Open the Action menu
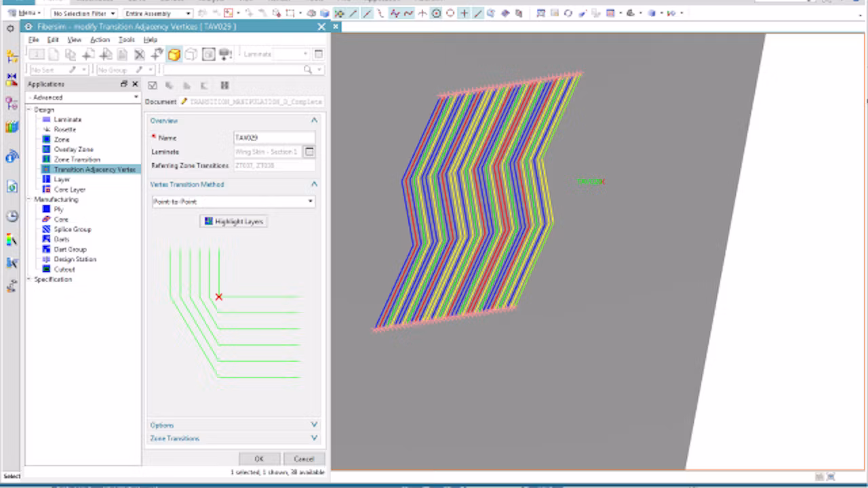Image resolution: width=868 pixels, height=488 pixels. coord(100,40)
